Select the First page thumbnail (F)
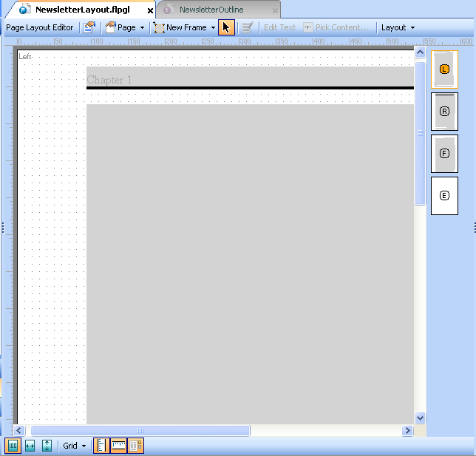Viewport: 476px width, 456px height. (x=444, y=154)
